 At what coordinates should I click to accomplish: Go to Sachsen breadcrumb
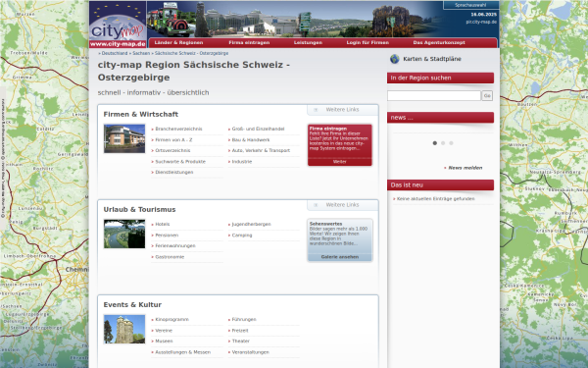pos(141,53)
